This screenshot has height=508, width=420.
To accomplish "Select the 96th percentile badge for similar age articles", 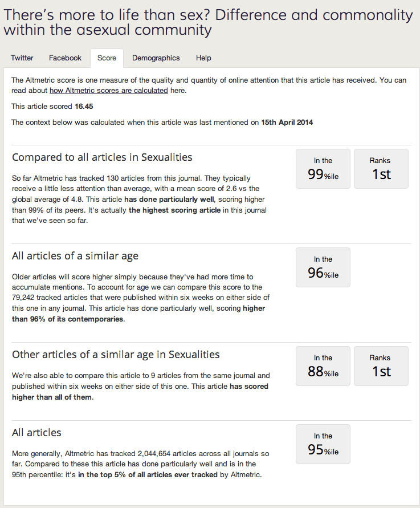I will click(x=323, y=267).
